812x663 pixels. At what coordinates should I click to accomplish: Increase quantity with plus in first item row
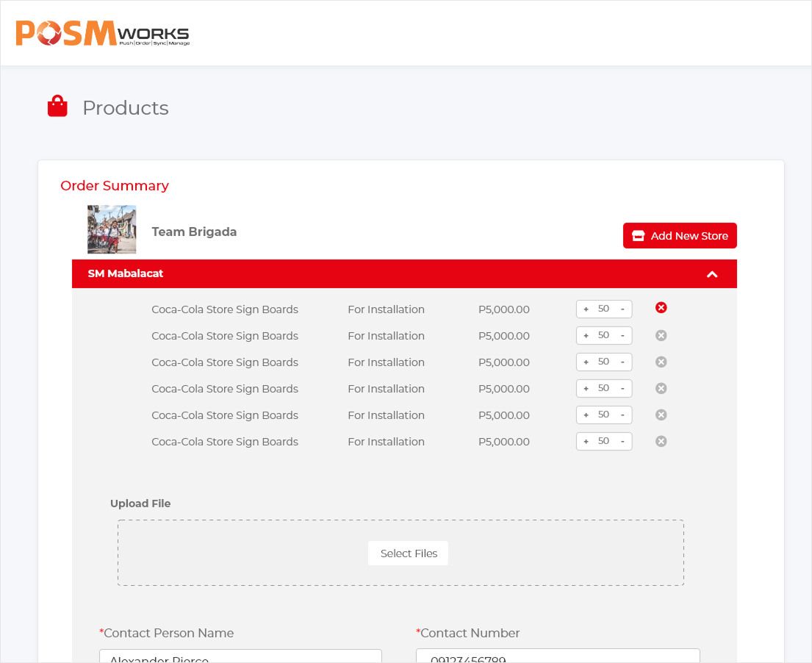(x=586, y=309)
